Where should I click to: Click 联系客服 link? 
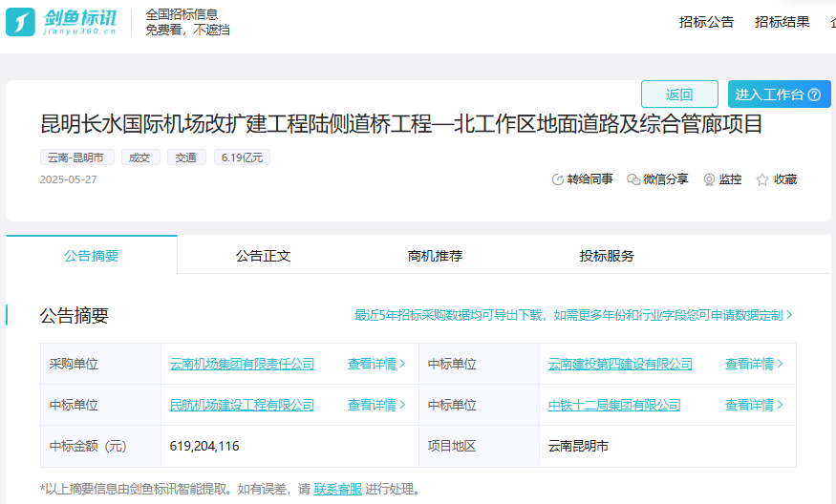pyautogui.click(x=337, y=489)
